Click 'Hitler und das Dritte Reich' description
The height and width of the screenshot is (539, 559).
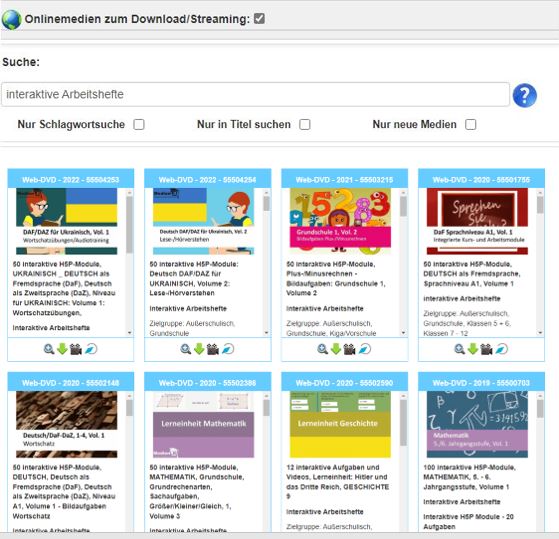pos(338,482)
